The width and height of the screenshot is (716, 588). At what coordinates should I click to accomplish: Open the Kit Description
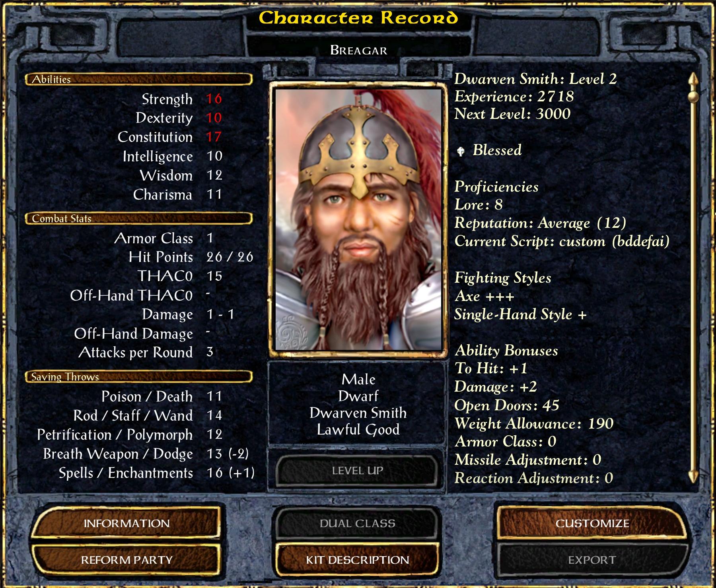tap(357, 560)
